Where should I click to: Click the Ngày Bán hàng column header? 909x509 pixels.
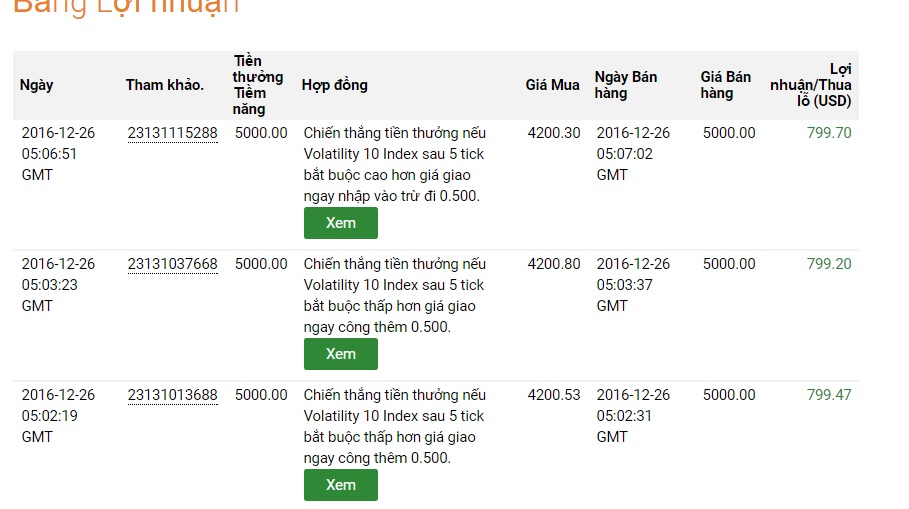[626, 85]
